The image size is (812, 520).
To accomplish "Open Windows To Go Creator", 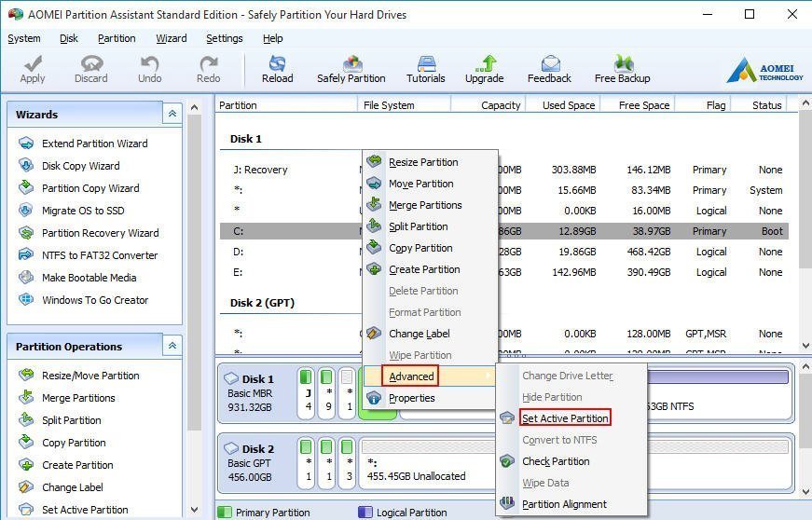I will click(x=83, y=300).
